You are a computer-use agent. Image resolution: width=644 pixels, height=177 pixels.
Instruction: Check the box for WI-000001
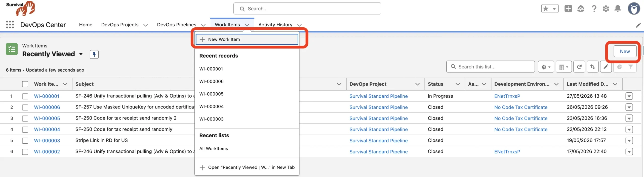click(25, 96)
